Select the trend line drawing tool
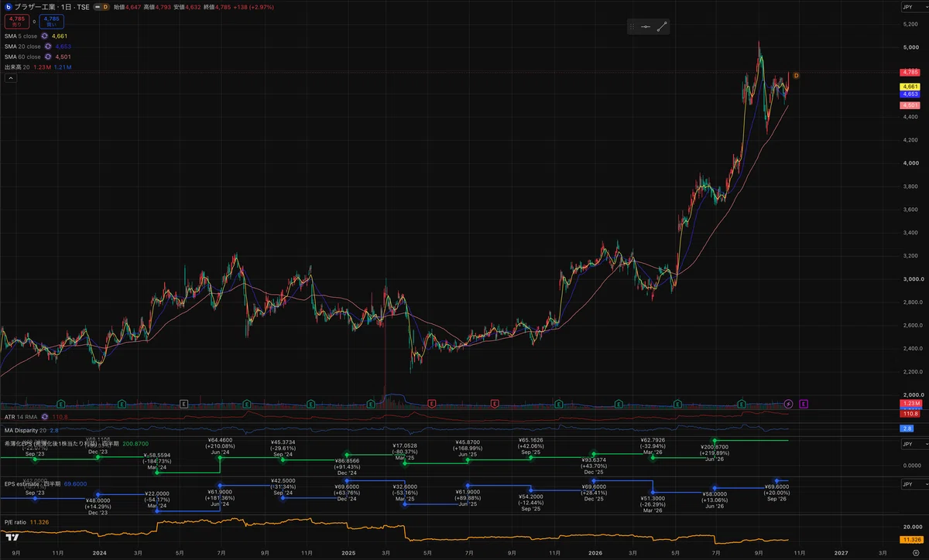This screenshot has width=929, height=560. pos(663,27)
